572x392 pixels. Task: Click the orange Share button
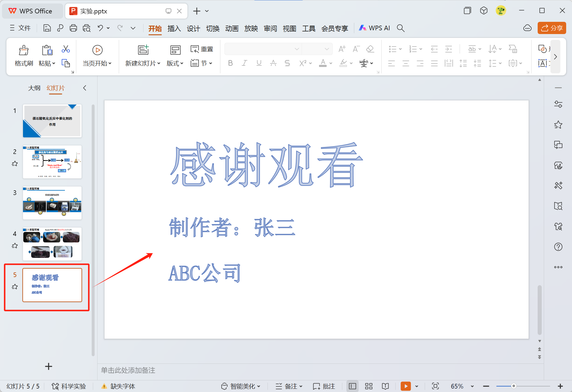tap(552, 28)
